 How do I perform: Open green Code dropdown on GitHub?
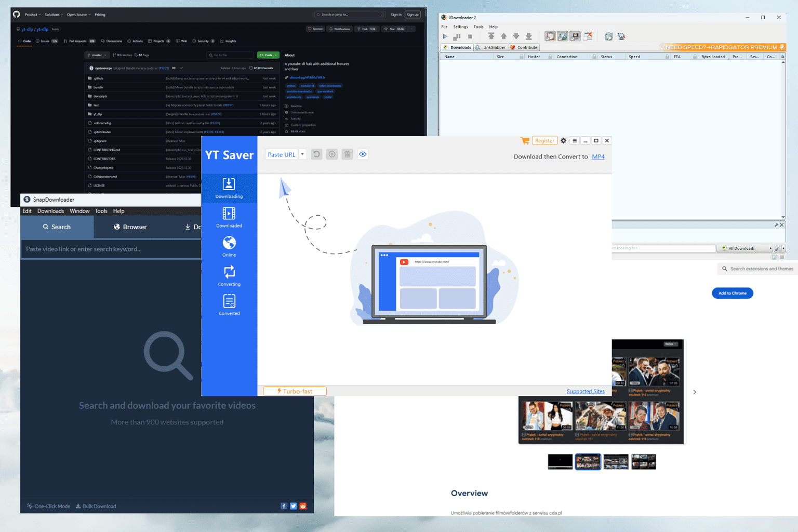click(268, 55)
